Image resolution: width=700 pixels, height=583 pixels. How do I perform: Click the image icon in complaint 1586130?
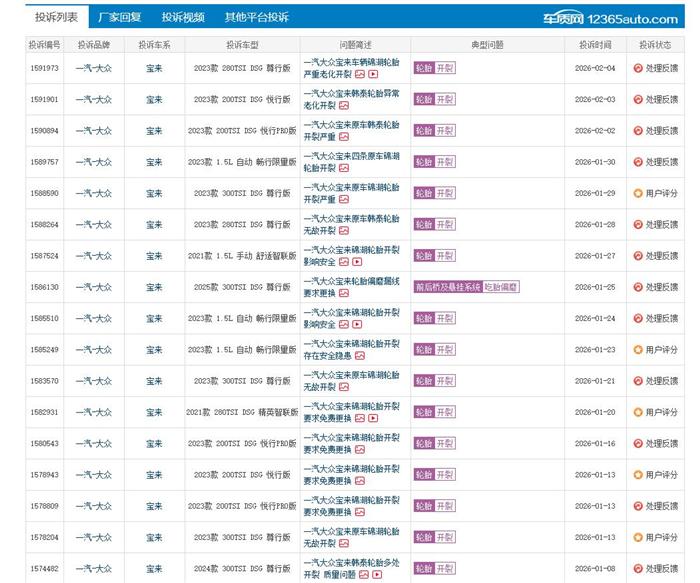click(344, 293)
